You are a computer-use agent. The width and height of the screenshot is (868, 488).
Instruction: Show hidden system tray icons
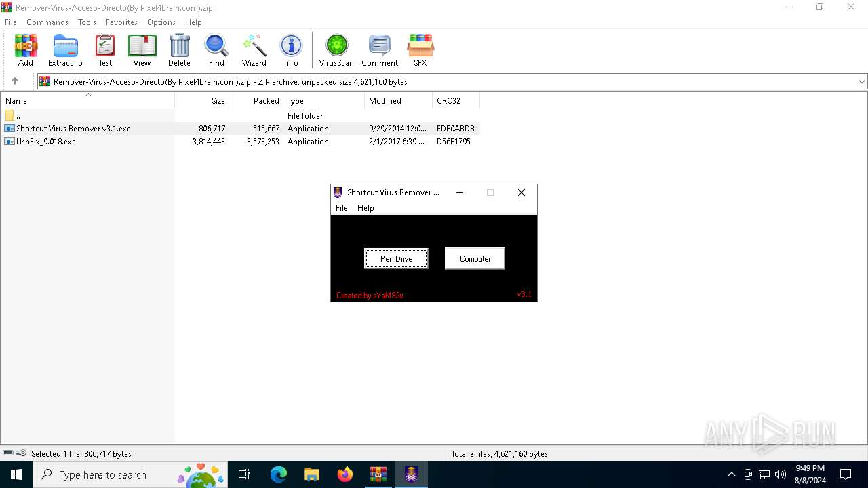tap(731, 474)
